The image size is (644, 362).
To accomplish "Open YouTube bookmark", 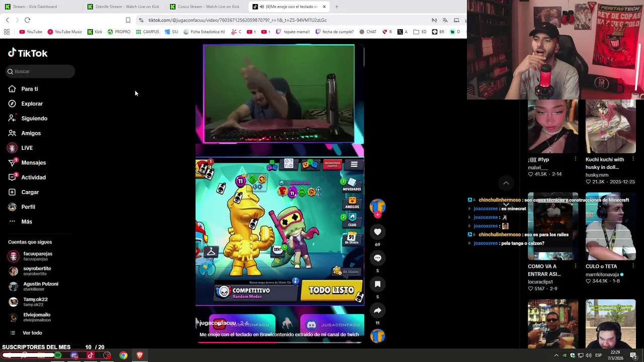I will pyautogui.click(x=31, y=32).
